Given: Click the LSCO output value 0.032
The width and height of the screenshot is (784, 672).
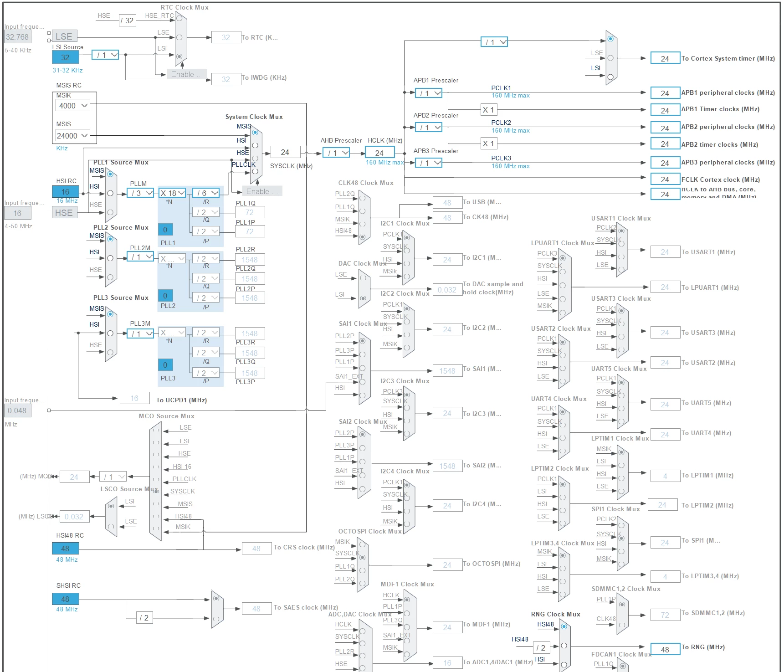Looking at the screenshot, I should (x=74, y=517).
